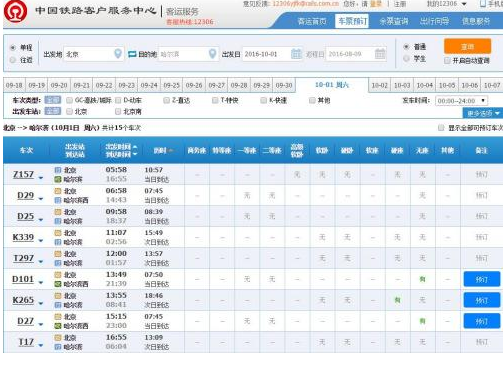Click destination input 哈尔滨
The width and height of the screenshot is (504, 366).
coord(188,54)
